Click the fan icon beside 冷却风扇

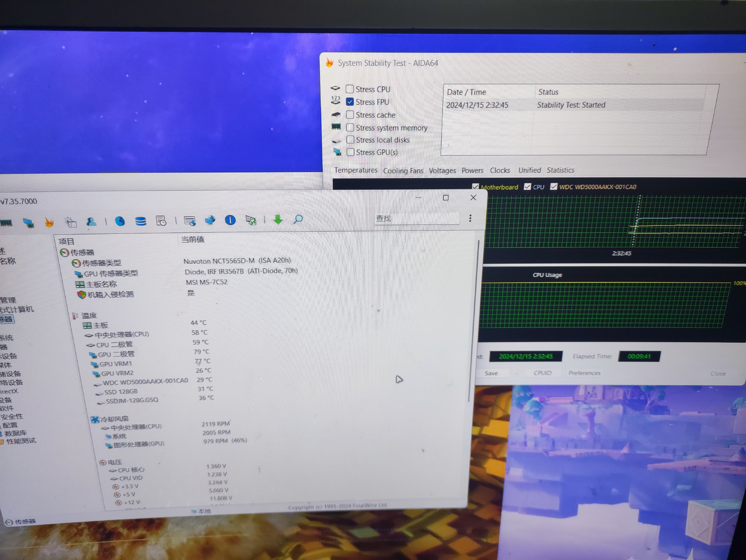95,419
